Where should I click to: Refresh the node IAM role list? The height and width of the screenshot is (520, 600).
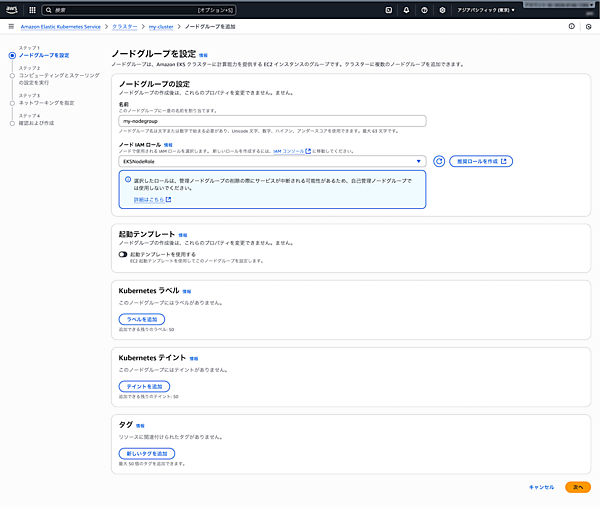[438, 160]
